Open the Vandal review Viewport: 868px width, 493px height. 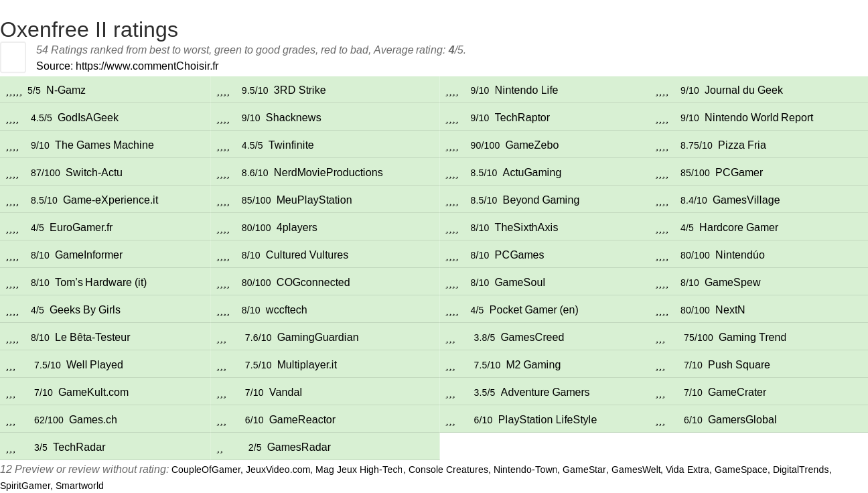point(285,392)
